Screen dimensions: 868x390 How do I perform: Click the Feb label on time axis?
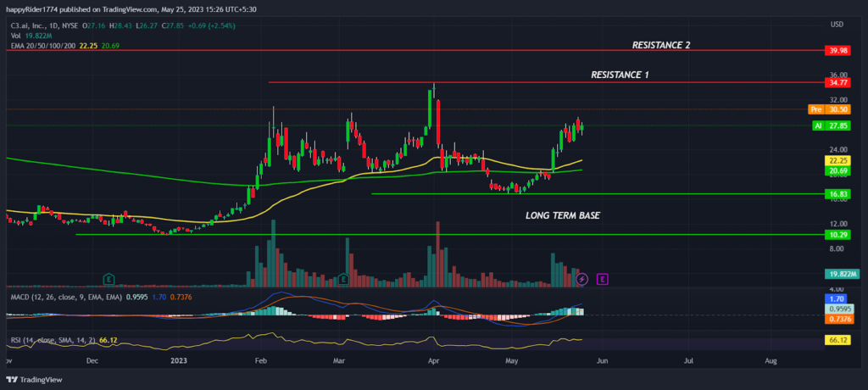261,361
